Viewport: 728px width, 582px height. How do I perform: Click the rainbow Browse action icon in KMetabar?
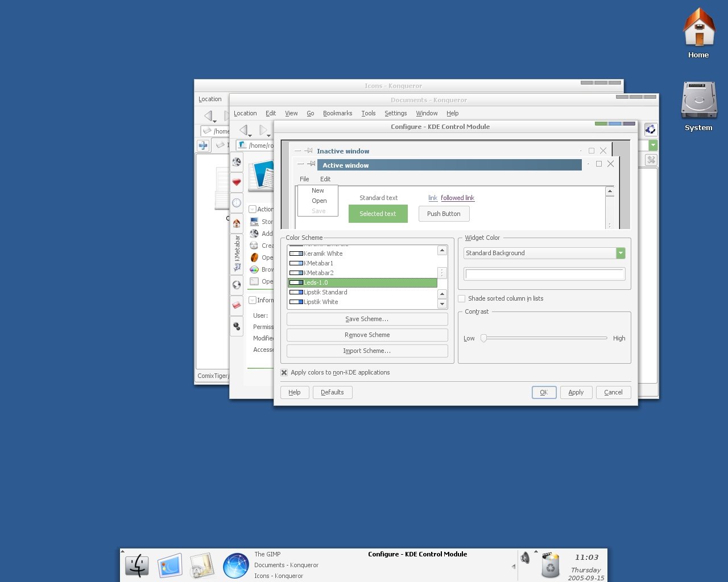point(254,269)
